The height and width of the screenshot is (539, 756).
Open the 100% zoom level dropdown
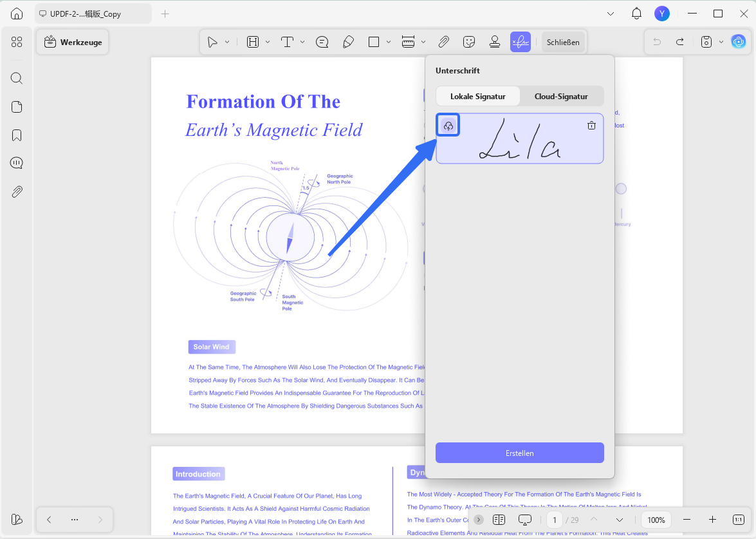pos(656,520)
